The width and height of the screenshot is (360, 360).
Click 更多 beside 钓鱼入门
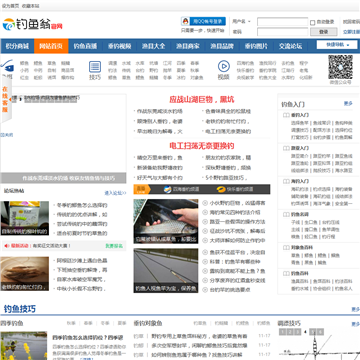pos(348,104)
